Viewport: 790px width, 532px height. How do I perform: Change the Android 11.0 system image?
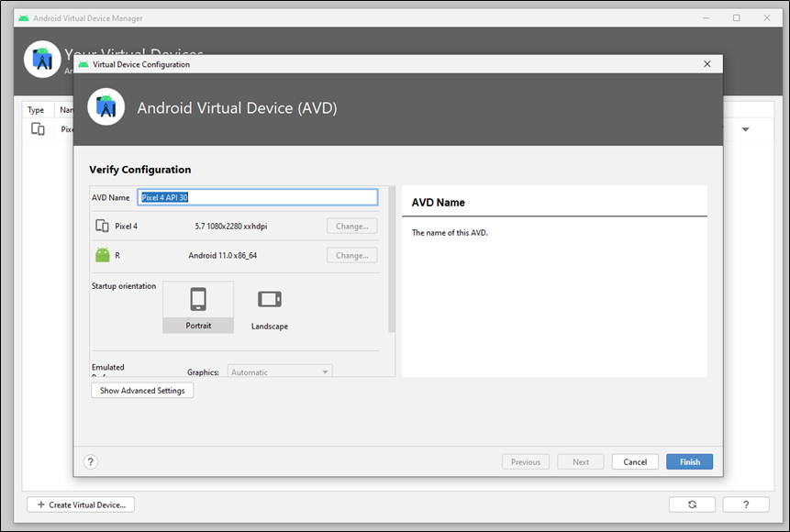point(351,255)
